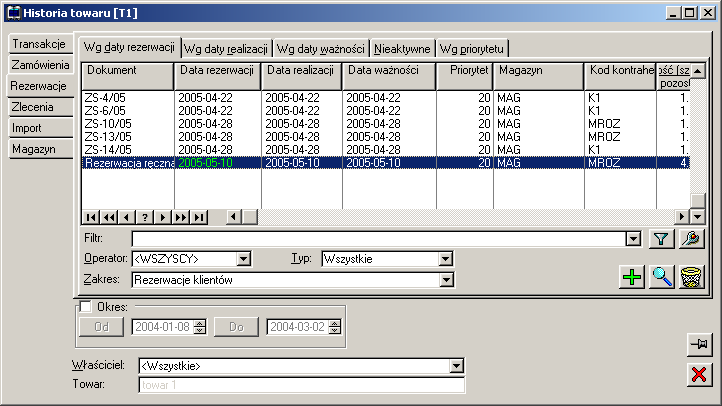722x406 pixels.
Task: Go to previous record arrow
Action: coord(127,217)
